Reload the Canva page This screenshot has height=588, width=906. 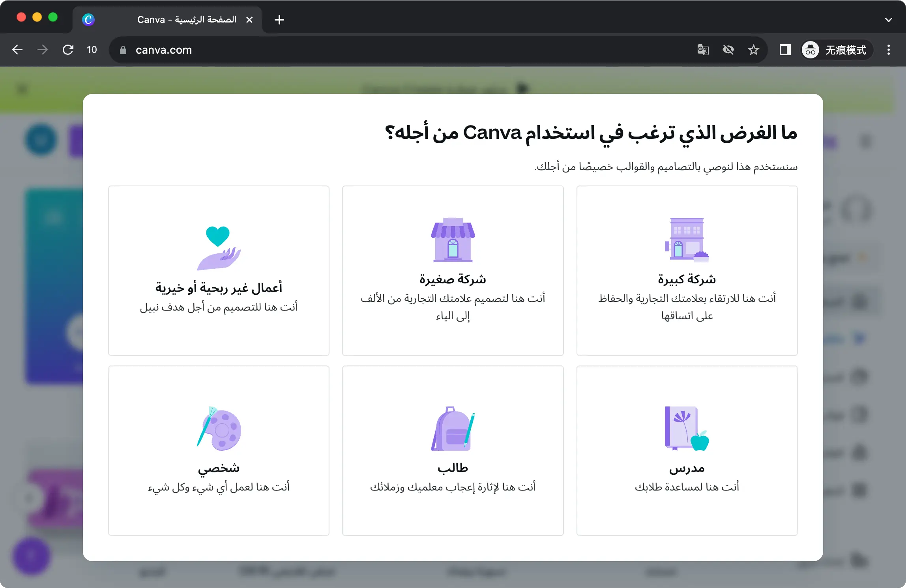point(68,50)
